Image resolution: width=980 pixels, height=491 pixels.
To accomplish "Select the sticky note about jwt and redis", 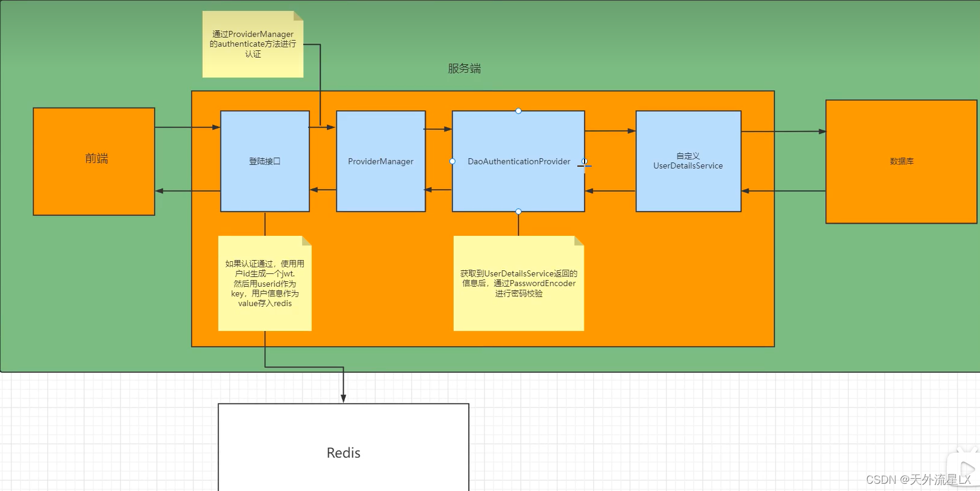I will click(x=265, y=283).
